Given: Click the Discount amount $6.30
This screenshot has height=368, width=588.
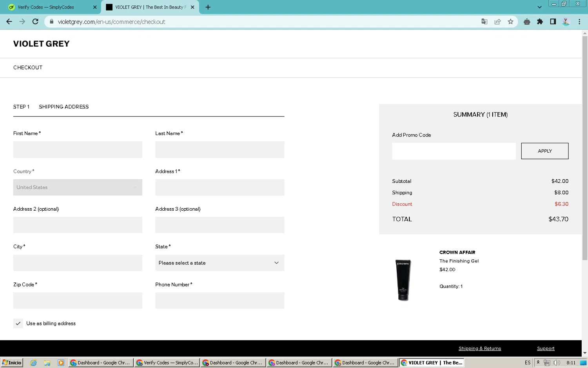Looking at the screenshot, I should pyautogui.click(x=561, y=204).
